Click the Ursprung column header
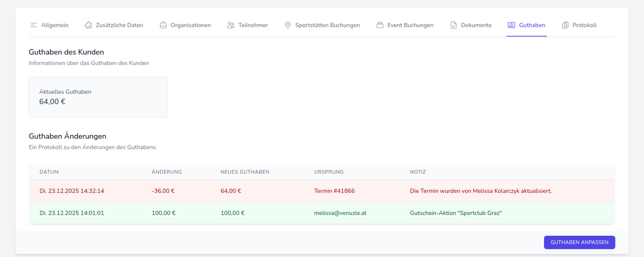Image resolution: width=644 pixels, height=257 pixels. click(329, 172)
